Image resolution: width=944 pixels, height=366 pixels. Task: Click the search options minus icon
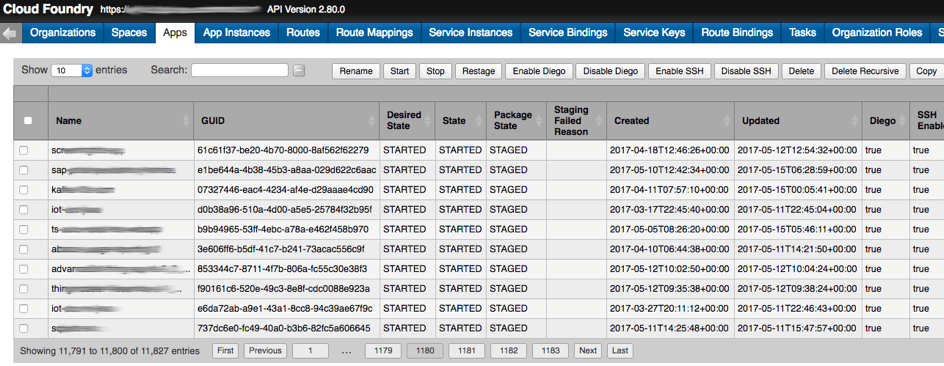click(299, 70)
